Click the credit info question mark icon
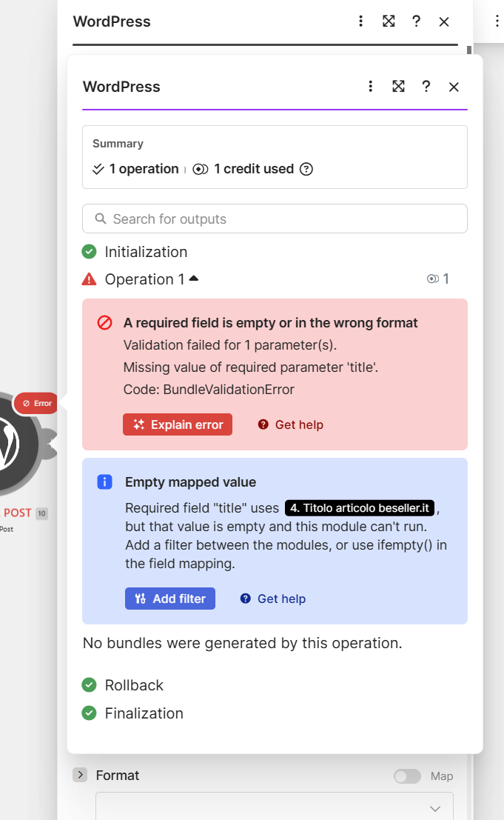The height and width of the screenshot is (820, 504). pos(306,169)
